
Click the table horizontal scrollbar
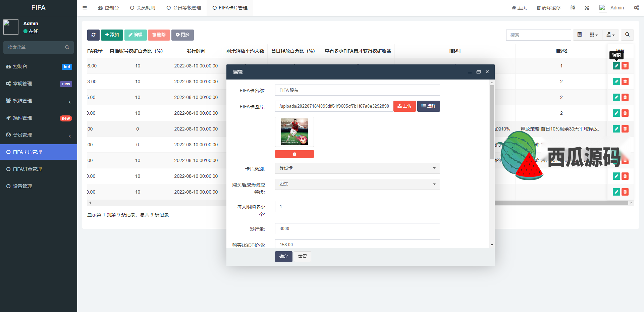coord(561,203)
